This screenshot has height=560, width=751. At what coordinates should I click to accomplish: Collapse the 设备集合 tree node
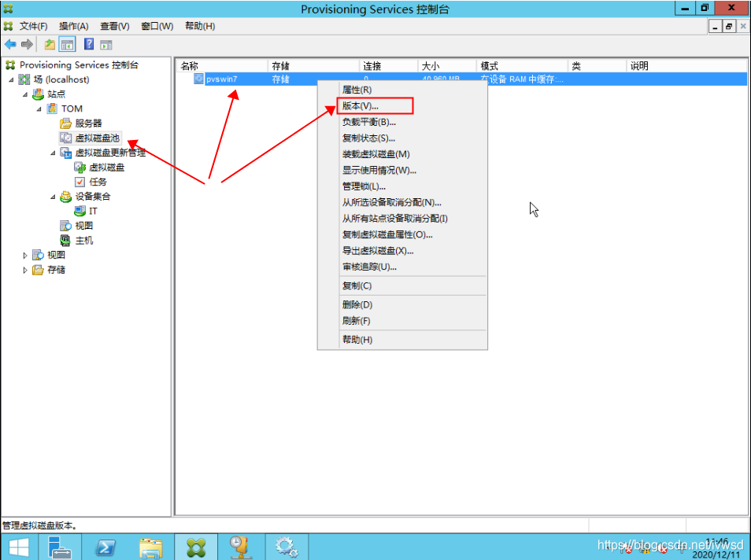point(53,197)
